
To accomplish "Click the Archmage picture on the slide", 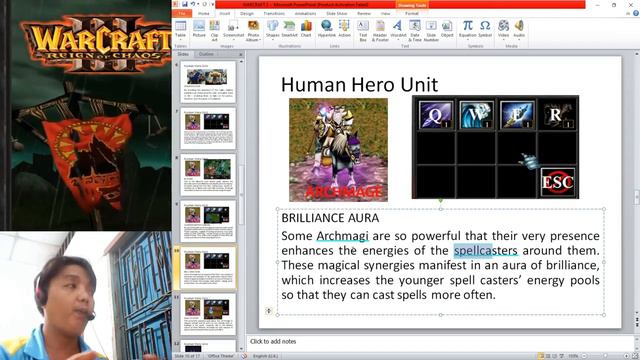I will point(338,150).
